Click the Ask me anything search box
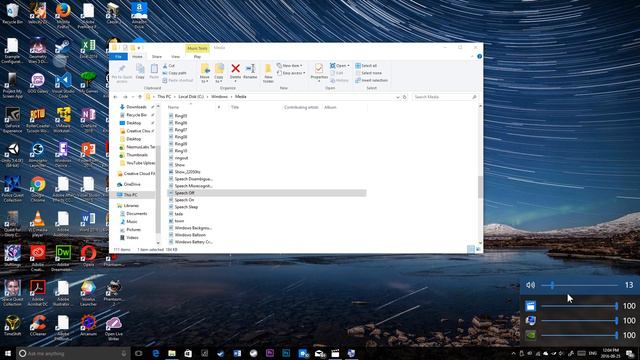The height and width of the screenshot is (360, 640). 73,353
